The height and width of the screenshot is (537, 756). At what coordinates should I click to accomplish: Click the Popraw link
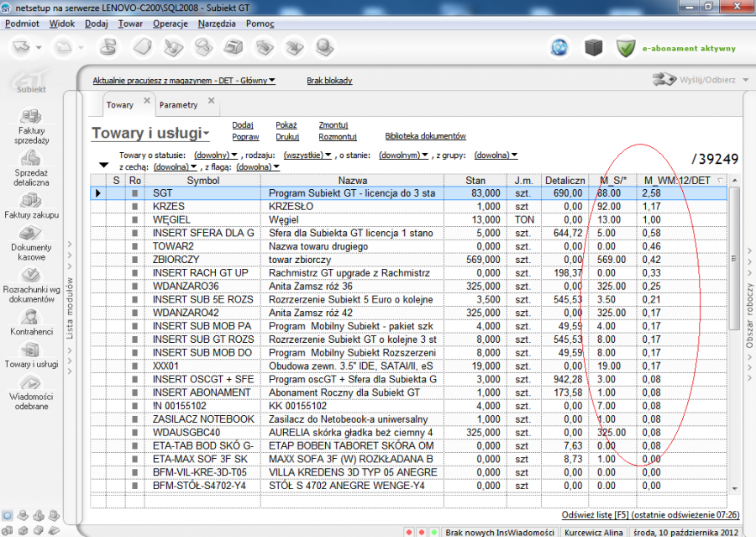point(245,136)
